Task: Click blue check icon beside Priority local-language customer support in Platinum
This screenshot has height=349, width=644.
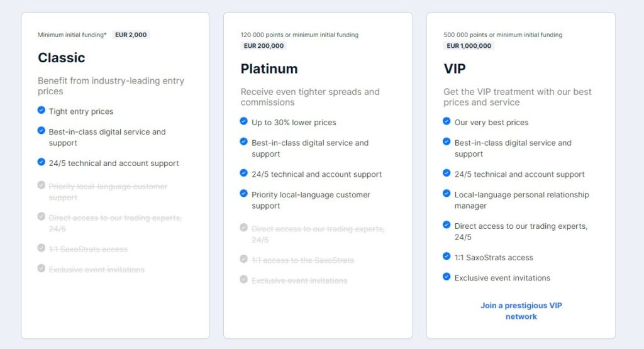Action: pos(243,194)
